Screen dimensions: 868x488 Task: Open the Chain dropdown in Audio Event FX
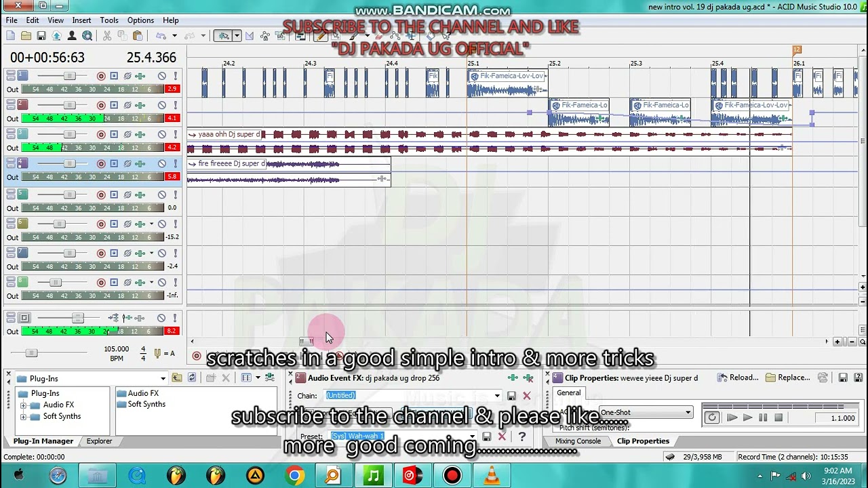(x=497, y=396)
